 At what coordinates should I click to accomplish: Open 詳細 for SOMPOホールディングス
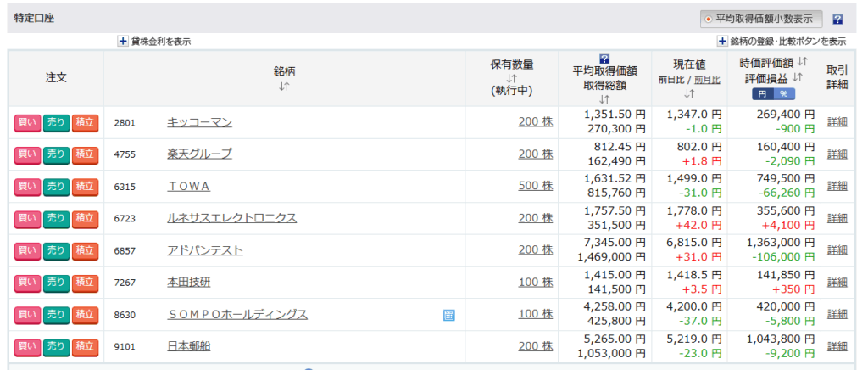837,315
